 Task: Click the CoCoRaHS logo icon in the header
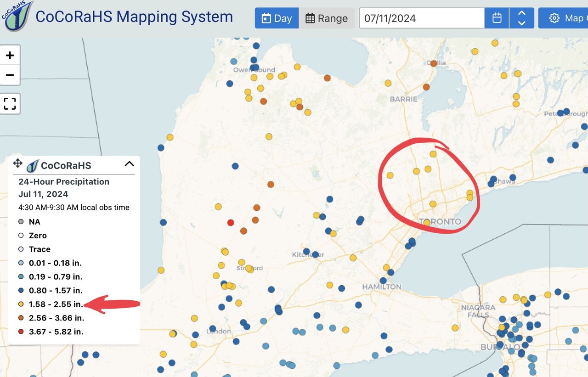click(x=17, y=17)
